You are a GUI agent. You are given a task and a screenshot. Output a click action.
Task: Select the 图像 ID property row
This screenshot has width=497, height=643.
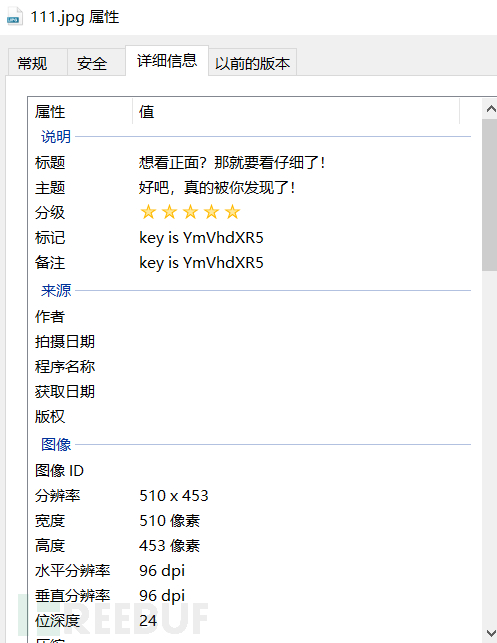coord(59,470)
